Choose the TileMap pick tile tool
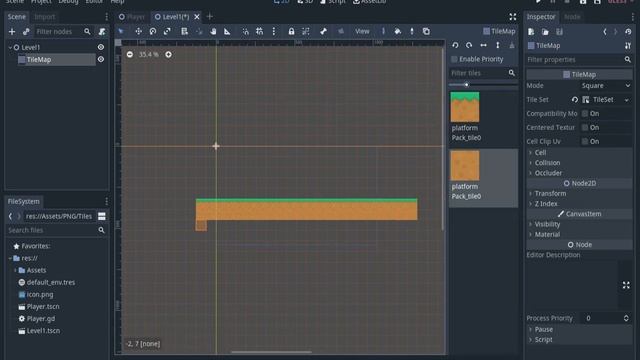Screen dimensions: 640x360 click(412, 31)
